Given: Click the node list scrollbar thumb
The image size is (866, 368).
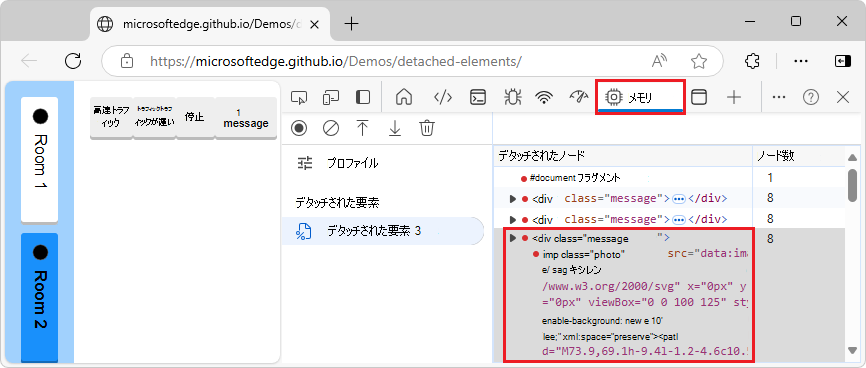Looking at the screenshot, I should 852,186.
